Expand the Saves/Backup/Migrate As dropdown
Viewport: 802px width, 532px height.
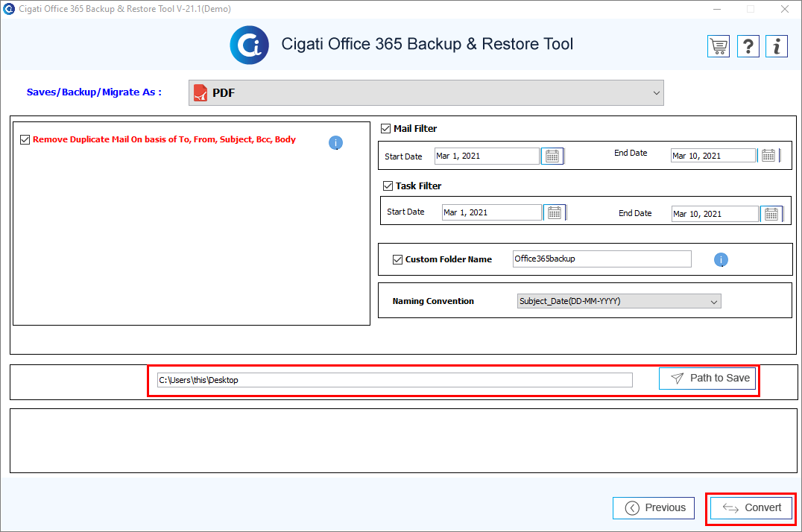426,93
